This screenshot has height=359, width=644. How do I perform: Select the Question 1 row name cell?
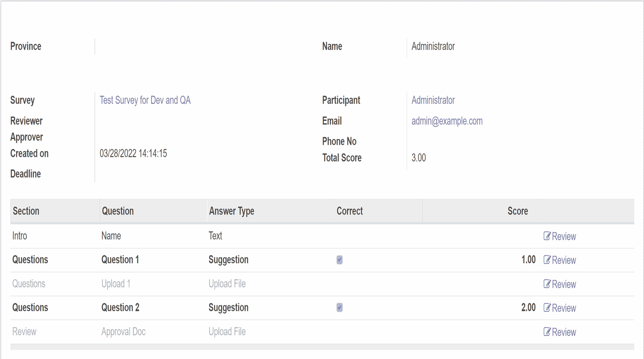[120, 260]
